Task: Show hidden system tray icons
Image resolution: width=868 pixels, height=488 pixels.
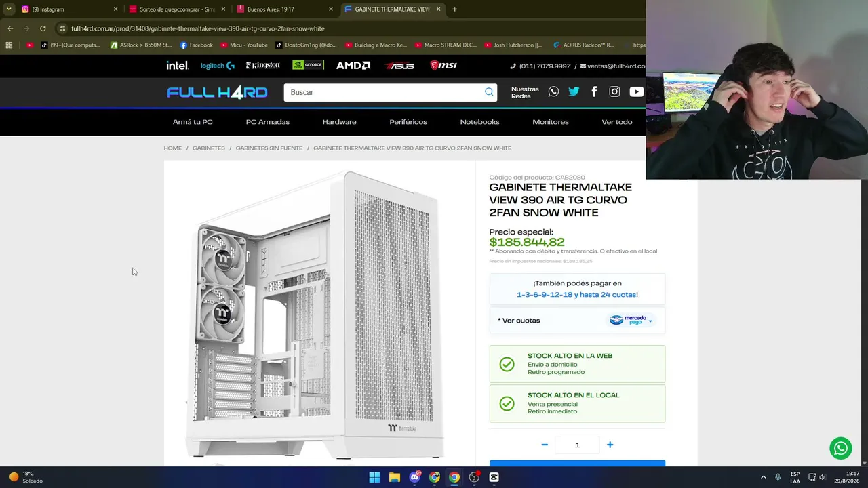Action: (x=763, y=477)
